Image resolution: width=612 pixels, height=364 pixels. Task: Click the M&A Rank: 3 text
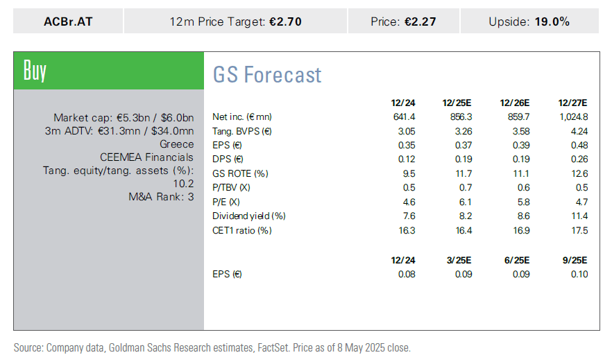[161, 197]
